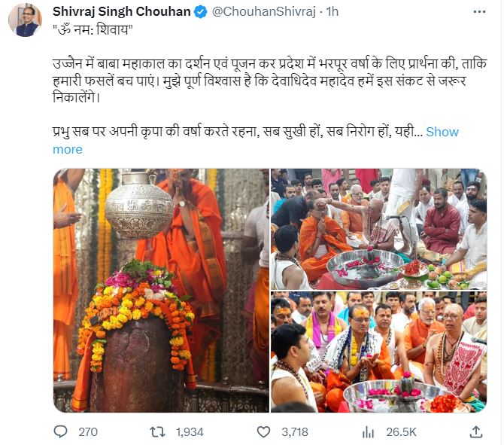Viewport: 504px width, 445px height.
Task: Click the share upload icon
Action: point(475,431)
